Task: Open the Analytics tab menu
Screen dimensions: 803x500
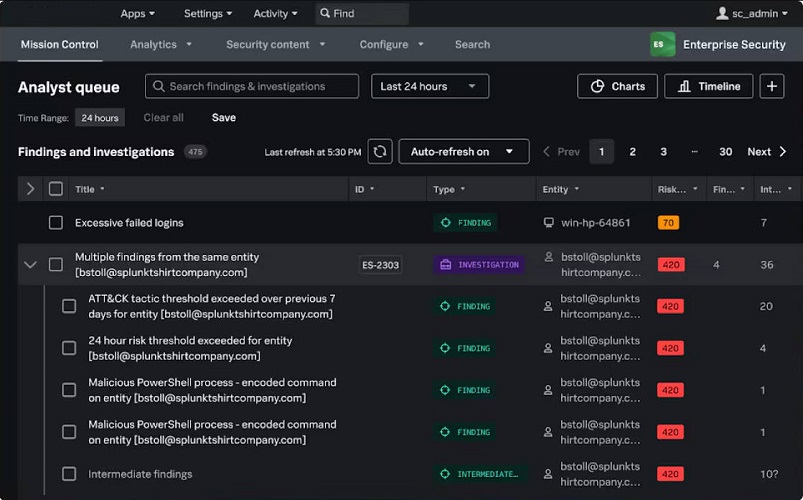Action: 161,45
